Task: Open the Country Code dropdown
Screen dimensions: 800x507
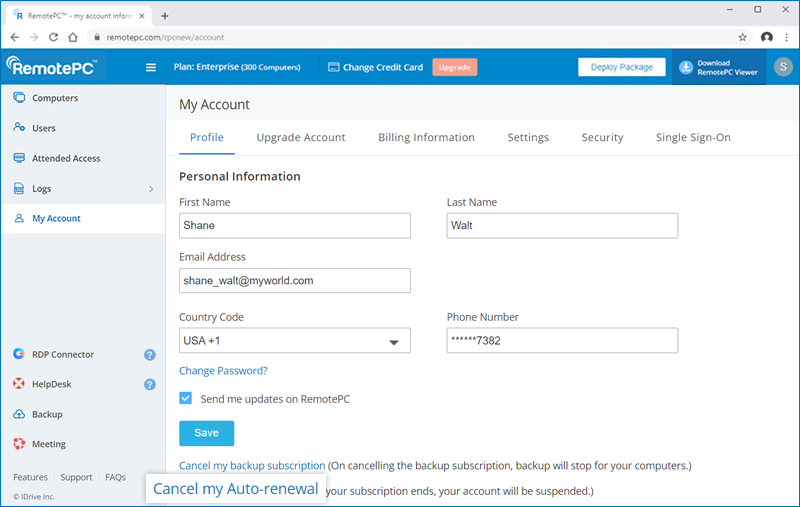Action: pos(295,341)
